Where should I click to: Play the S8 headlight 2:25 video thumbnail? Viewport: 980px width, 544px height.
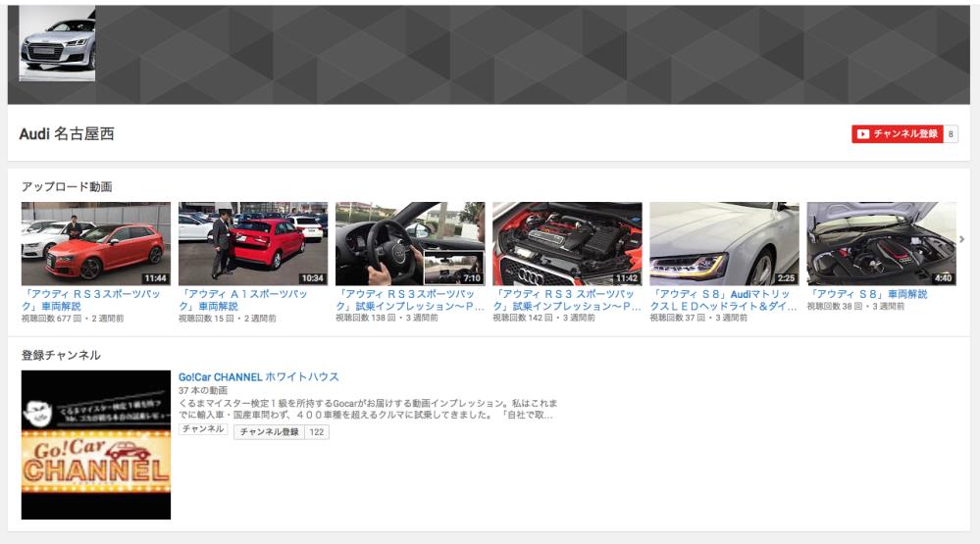pyautogui.click(x=724, y=244)
